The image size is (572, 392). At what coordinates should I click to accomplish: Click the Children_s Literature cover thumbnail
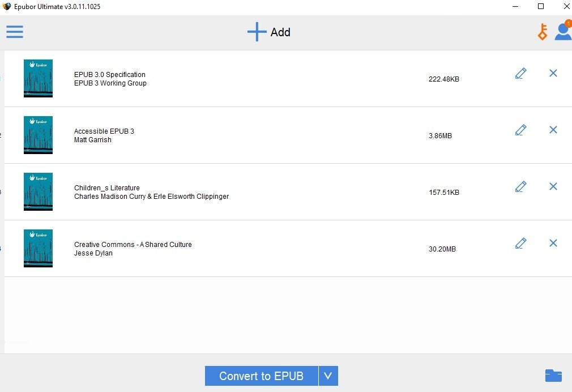(39, 191)
